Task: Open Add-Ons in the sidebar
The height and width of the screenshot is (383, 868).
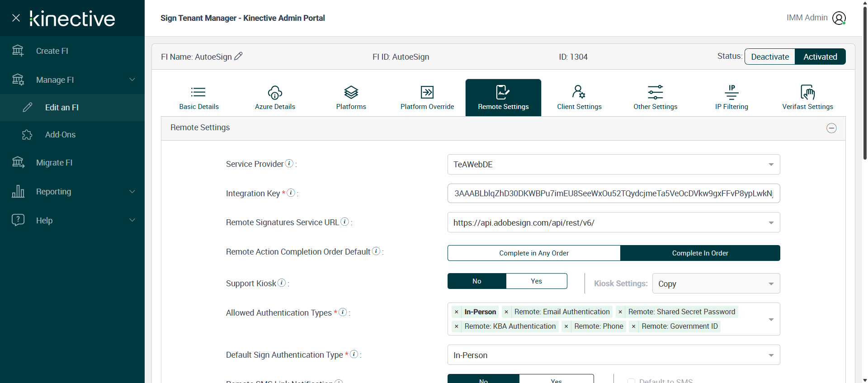Action: (72, 135)
